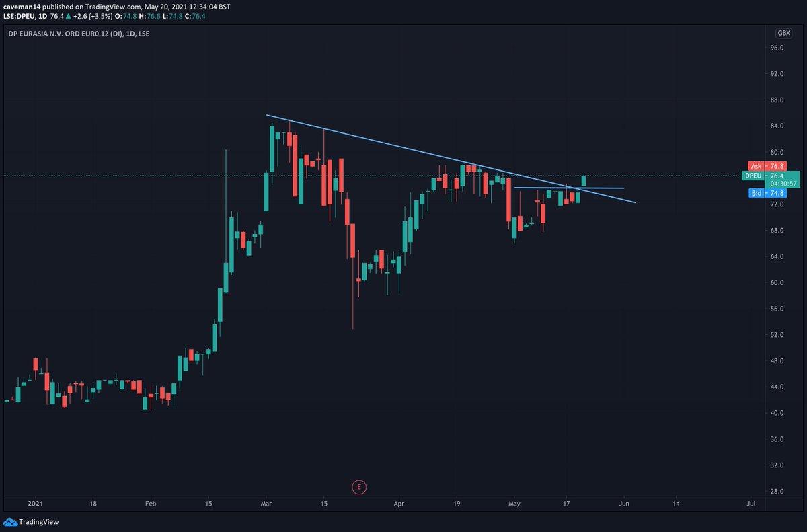Click the 'Mar' date label on time axis
Screen dimensions: 807x532
click(x=266, y=503)
